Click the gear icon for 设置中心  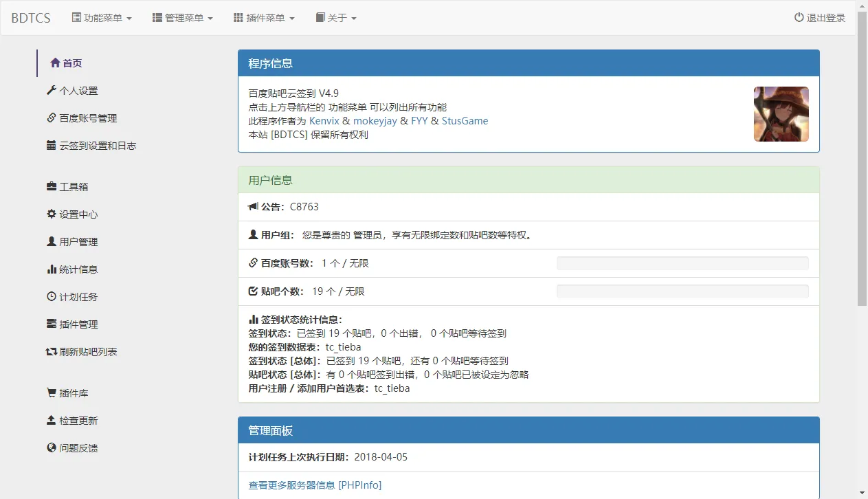pos(51,214)
